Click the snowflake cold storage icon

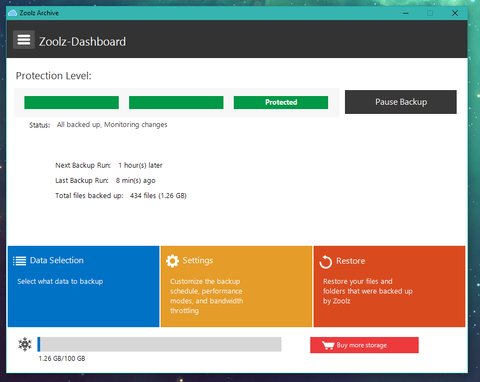25,344
